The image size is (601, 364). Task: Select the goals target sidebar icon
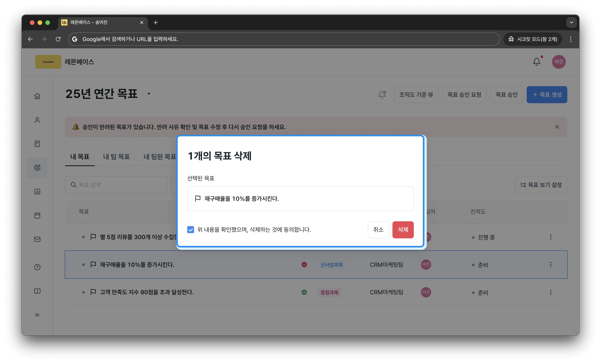tap(37, 168)
